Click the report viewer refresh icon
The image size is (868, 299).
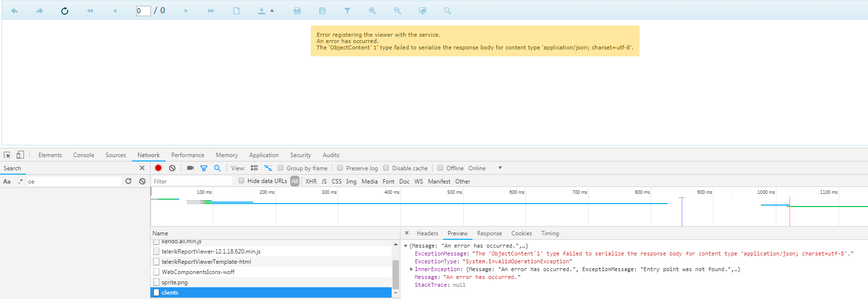(x=65, y=11)
